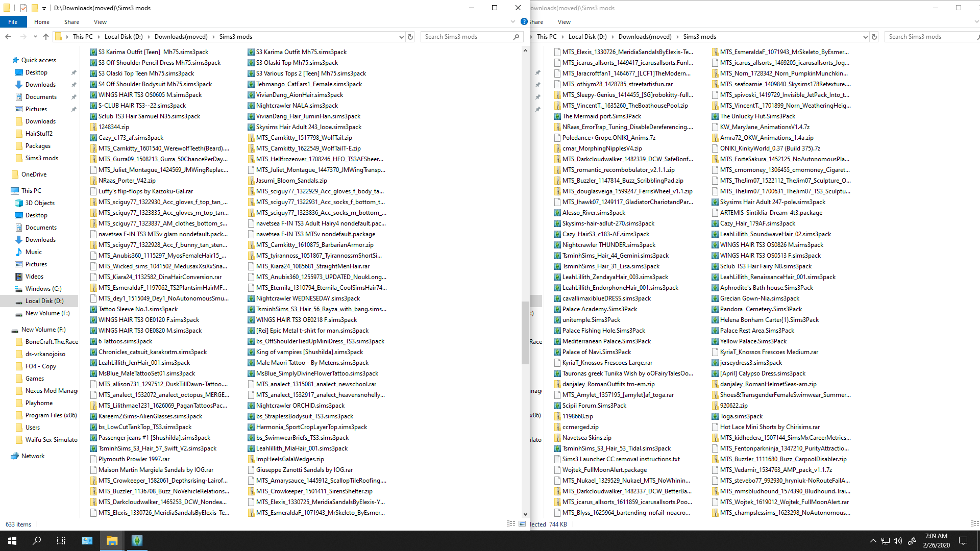Select Windows (C:) drive in sidebar
Image resolution: width=980 pixels, height=551 pixels.
pos(43,289)
